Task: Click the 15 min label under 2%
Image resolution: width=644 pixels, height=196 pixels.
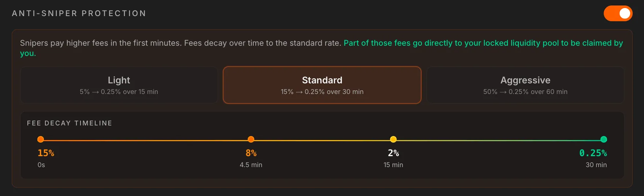Action: pos(393,165)
